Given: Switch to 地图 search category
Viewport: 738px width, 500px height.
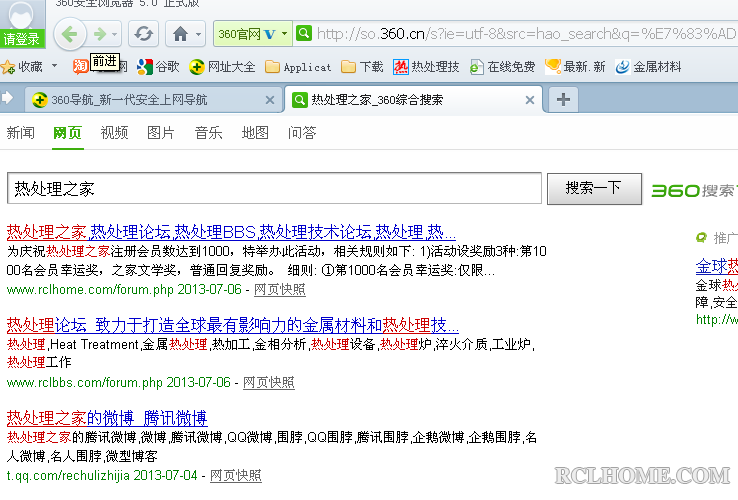Looking at the screenshot, I should 255,133.
